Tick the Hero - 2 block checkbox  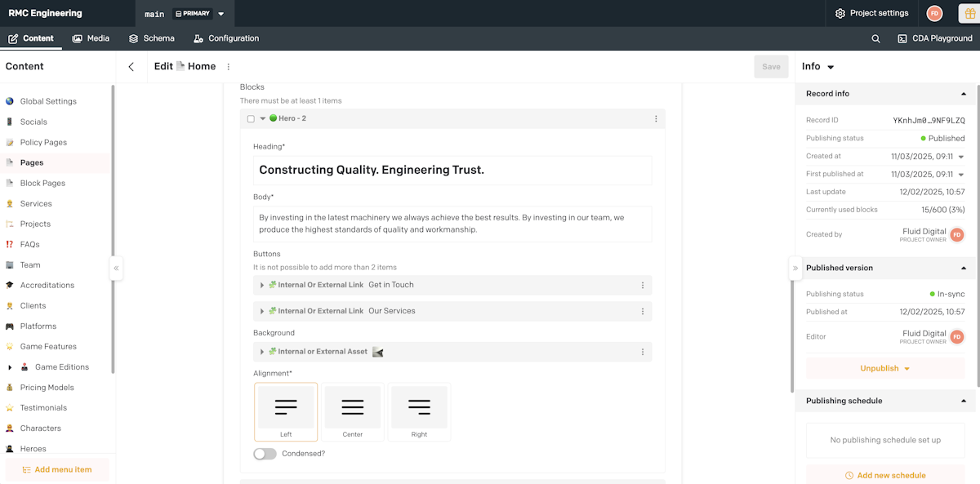[x=251, y=119]
